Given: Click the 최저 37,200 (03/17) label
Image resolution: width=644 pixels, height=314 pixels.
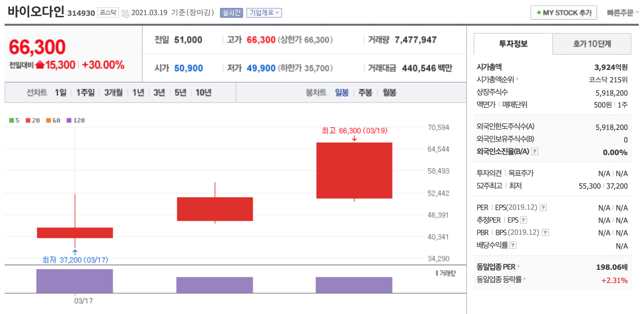Looking at the screenshot, I should [x=75, y=260].
